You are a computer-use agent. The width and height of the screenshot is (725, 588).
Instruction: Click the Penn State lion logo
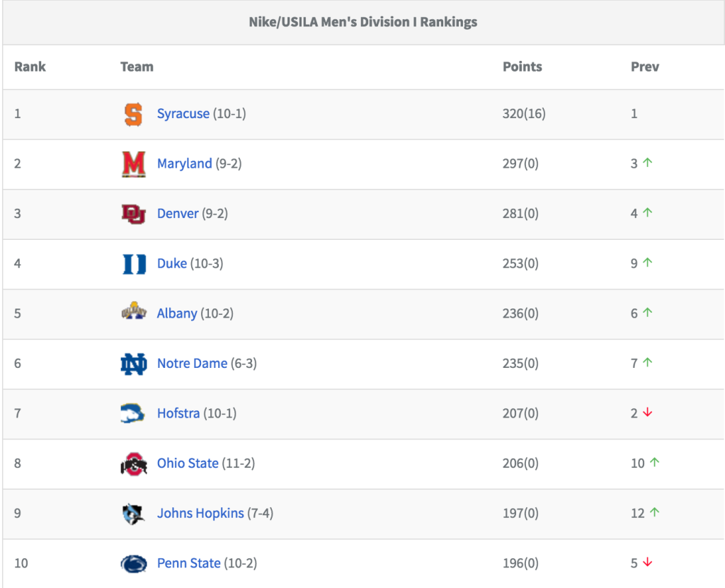(x=134, y=563)
